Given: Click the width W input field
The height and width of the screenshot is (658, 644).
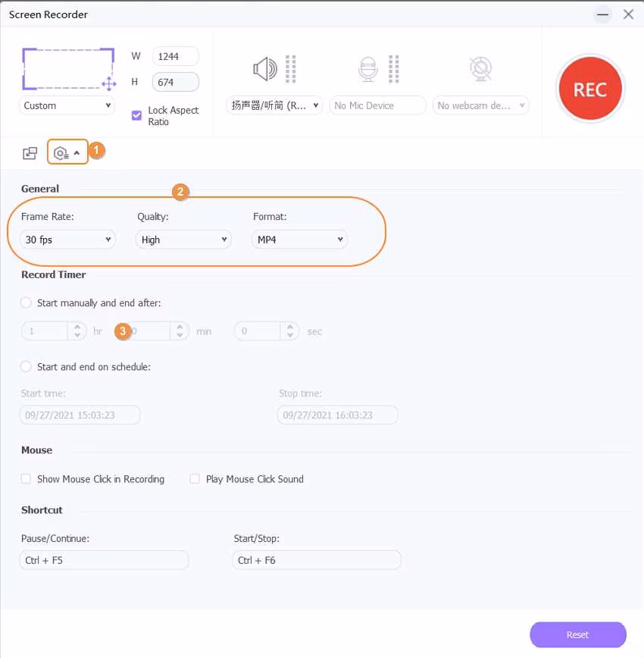Looking at the screenshot, I should point(175,56).
